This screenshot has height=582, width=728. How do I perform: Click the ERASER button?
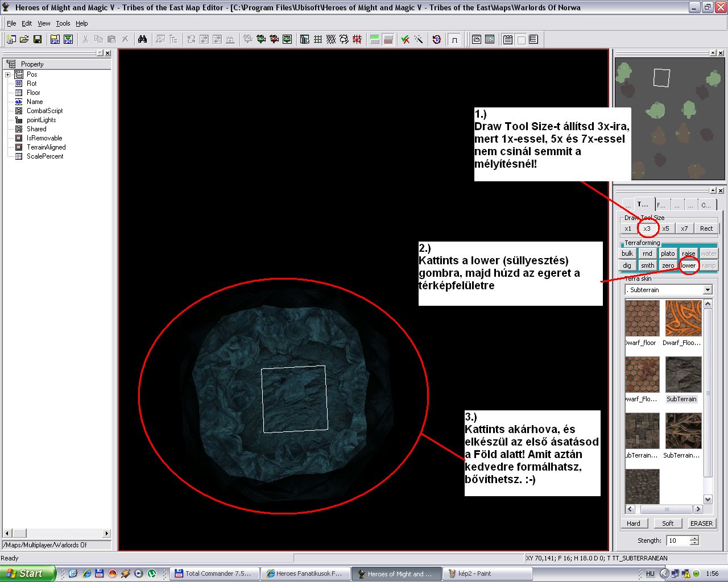coord(701,523)
